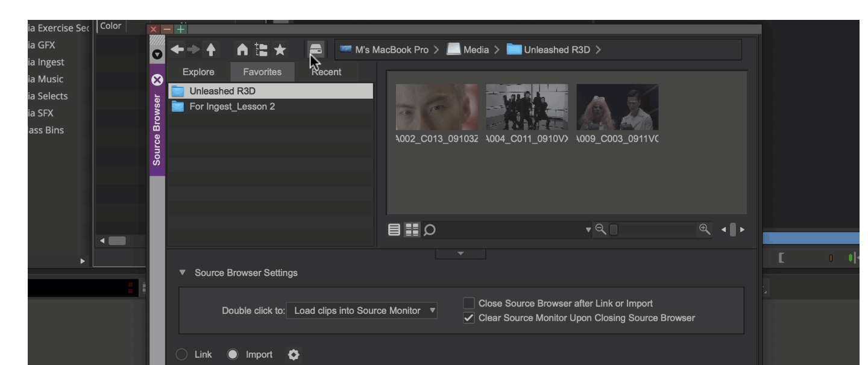The width and height of the screenshot is (868, 365).
Task: Select the Unleashed R3D favorite folder
Action: pos(271,91)
